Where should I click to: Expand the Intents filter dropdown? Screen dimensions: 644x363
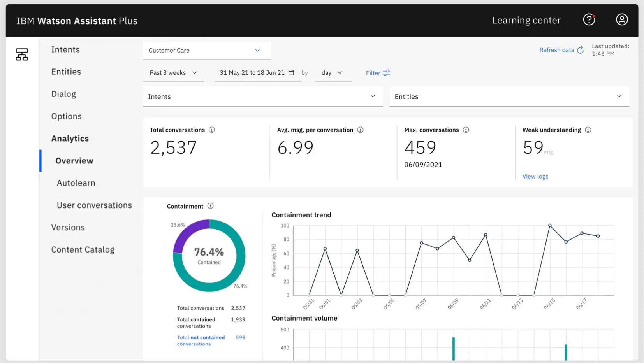point(263,96)
